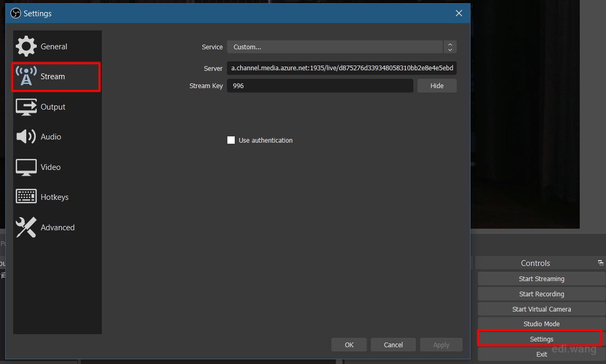Enable the Use authentication checkbox
The height and width of the screenshot is (364, 606).
tap(231, 140)
